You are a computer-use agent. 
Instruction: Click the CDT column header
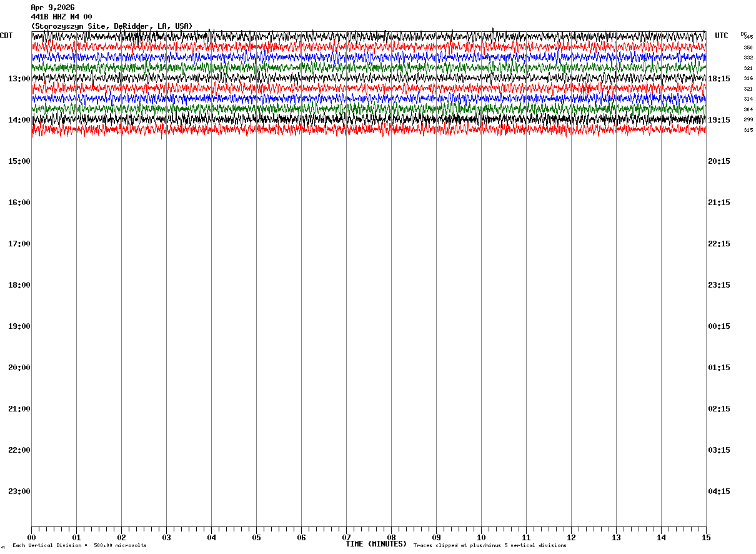coord(6,36)
